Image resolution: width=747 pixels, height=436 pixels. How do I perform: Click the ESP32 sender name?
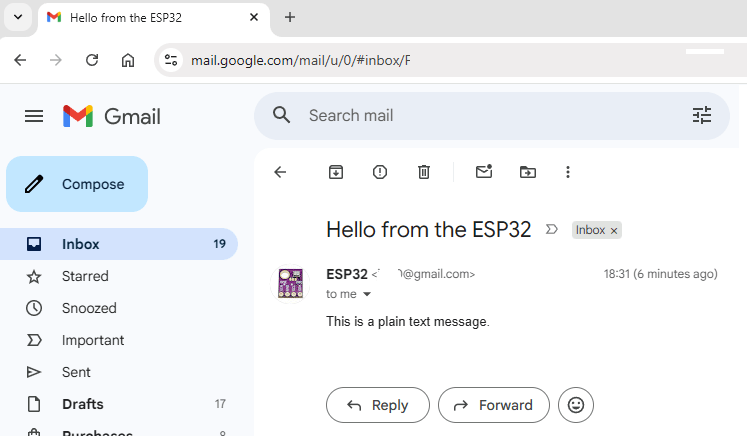(x=347, y=274)
